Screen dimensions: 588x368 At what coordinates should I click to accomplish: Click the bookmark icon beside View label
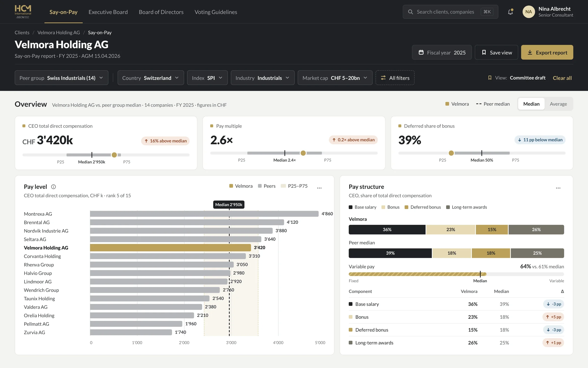coord(490,78)
